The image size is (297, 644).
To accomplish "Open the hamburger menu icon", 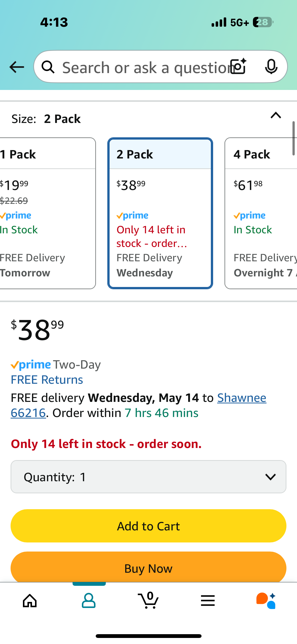I will point(208,601).
